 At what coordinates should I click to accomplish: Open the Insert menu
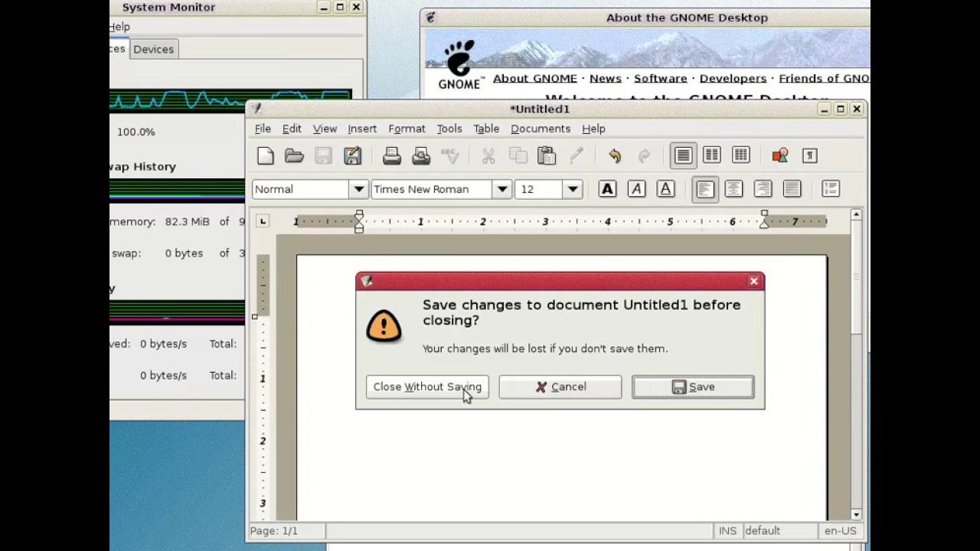[362, 129]
